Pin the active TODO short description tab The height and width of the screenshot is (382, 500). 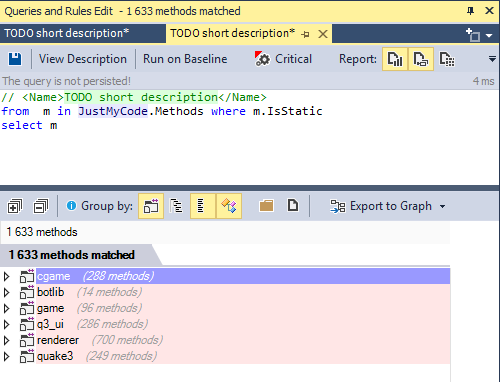[305, 34]
